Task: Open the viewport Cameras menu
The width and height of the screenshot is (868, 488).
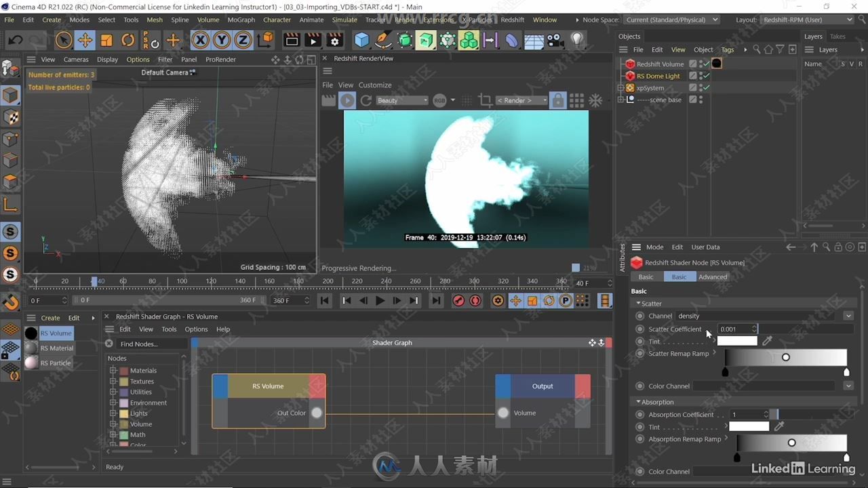Action: coord(76,60)
